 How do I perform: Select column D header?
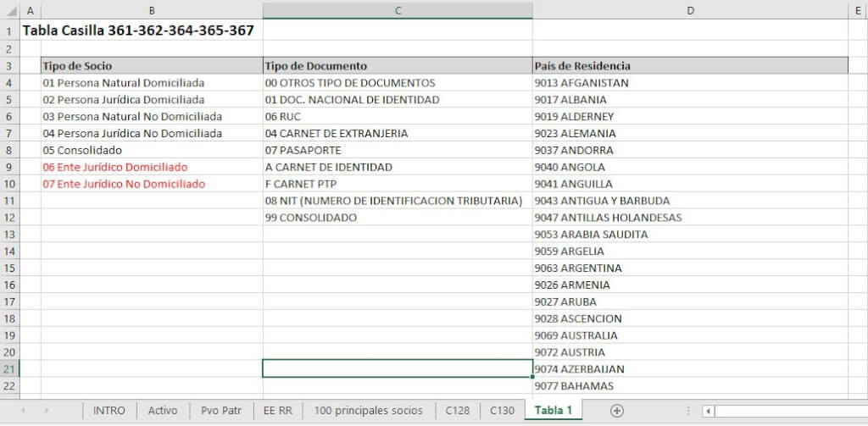click(690, 11)
